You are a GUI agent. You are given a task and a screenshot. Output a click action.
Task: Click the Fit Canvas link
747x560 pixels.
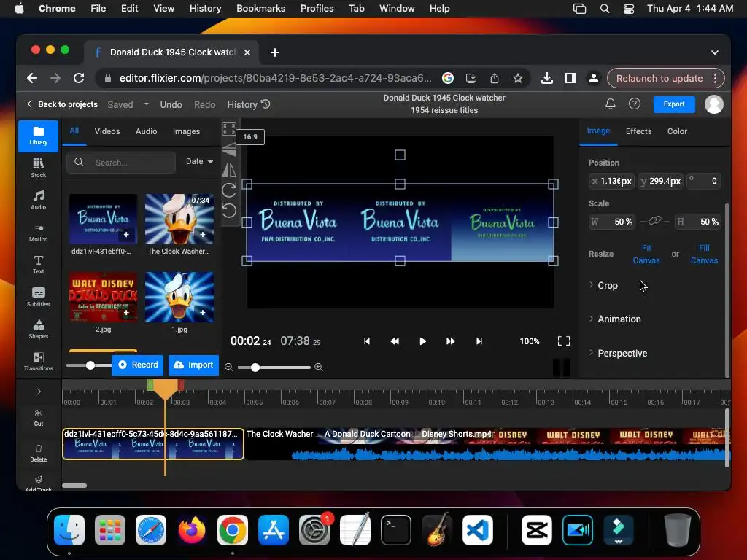coord(646,254)
